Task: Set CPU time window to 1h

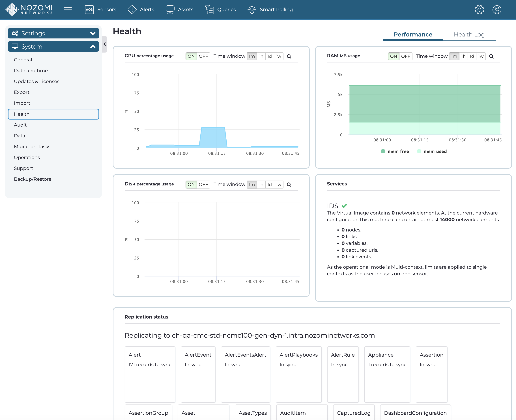Action: (261, 56)
